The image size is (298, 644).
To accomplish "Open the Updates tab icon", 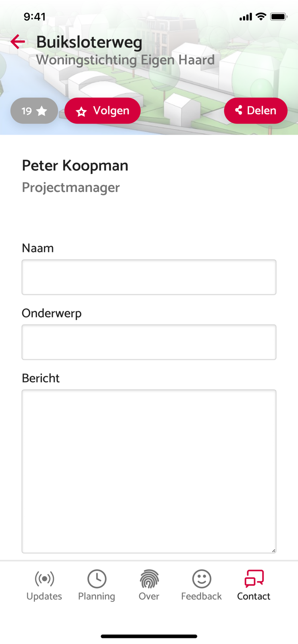I will click(44, 579).
